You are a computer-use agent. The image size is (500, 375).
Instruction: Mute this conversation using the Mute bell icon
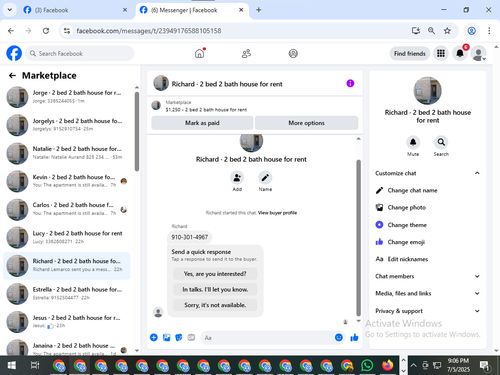click(x=413, y=142)
